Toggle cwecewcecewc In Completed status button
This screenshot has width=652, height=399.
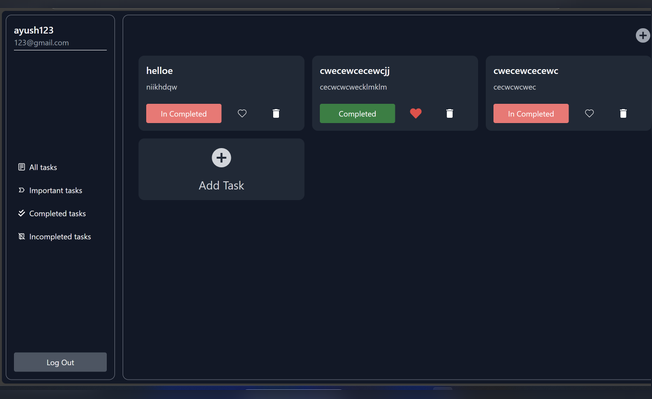coord(531,113)
